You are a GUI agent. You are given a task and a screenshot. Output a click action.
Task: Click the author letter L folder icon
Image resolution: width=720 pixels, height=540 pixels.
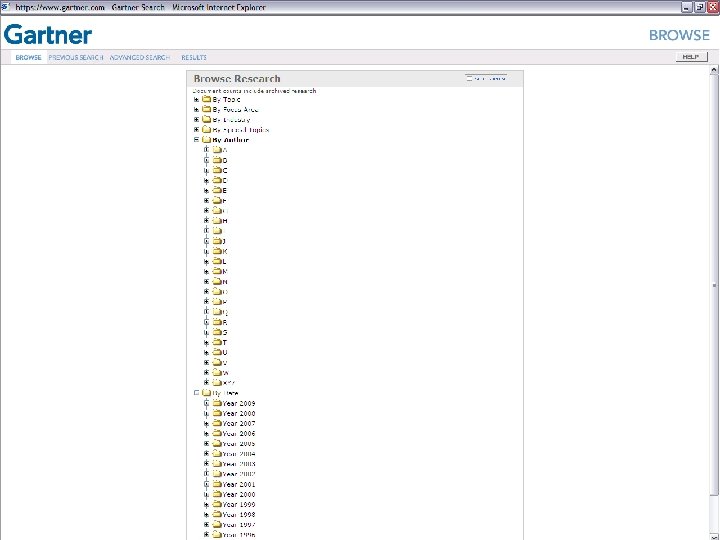(217, 261)
